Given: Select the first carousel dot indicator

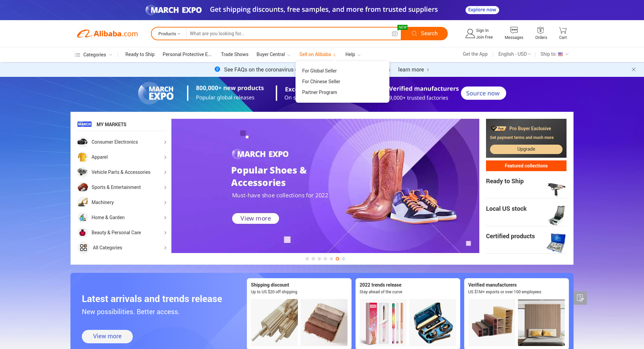Looking at the screenshot, I should tap(307, 259).
